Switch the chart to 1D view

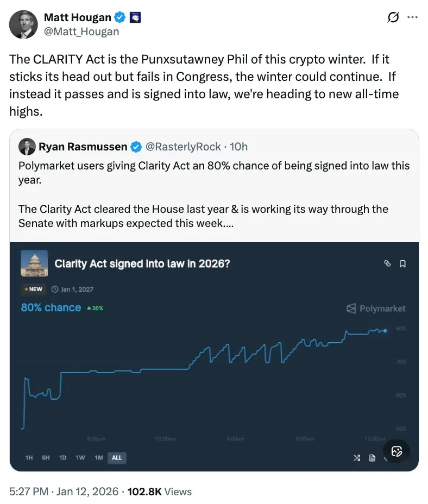(x=62, y=458)
